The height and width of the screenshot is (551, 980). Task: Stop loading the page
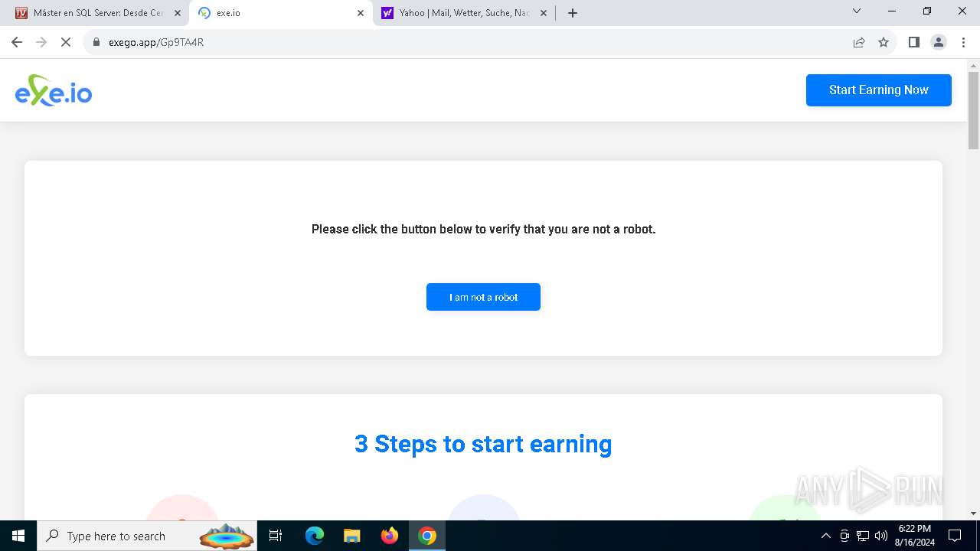click(x=66, y=42)
